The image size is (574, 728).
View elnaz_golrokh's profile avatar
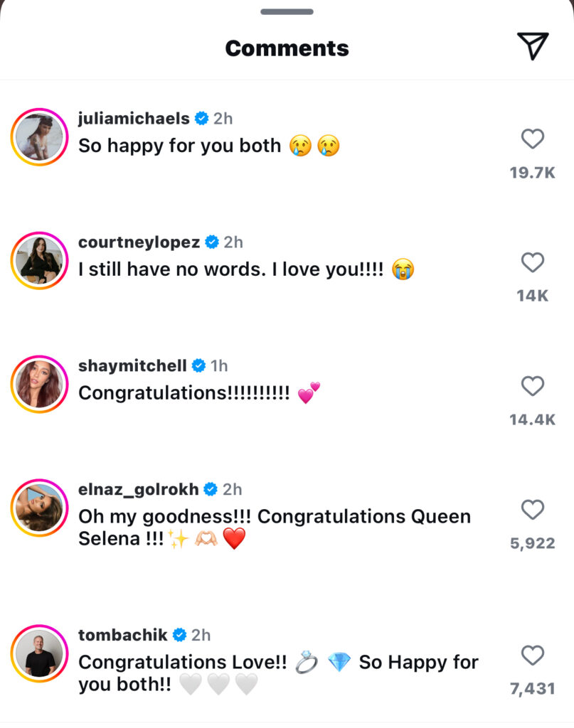(x=39, y=508)
